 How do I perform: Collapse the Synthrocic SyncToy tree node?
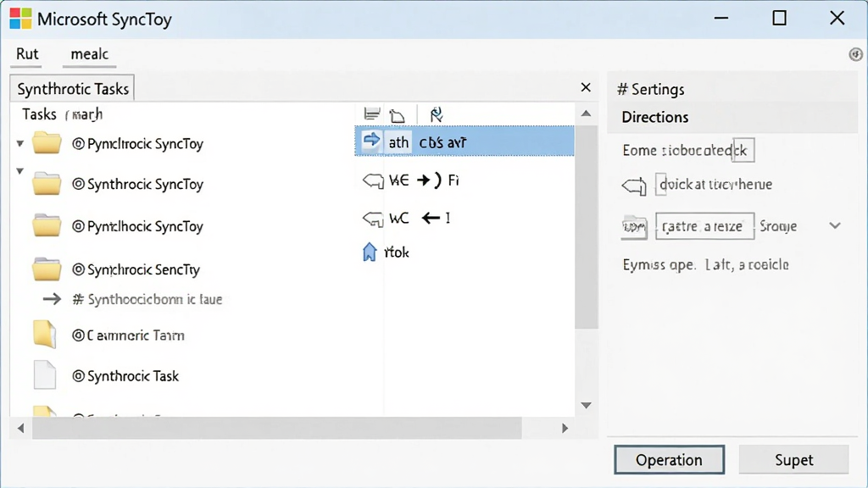tap(20, 171)
